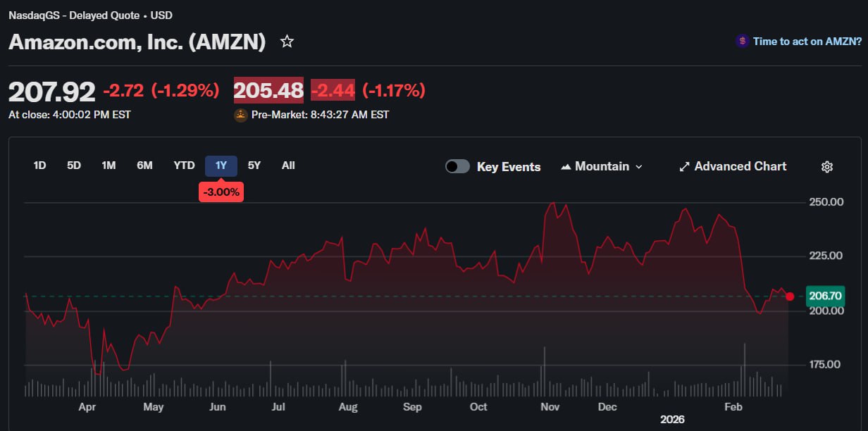
Task: Click the purple icon beside Time to act
Action: coord(742,42)
